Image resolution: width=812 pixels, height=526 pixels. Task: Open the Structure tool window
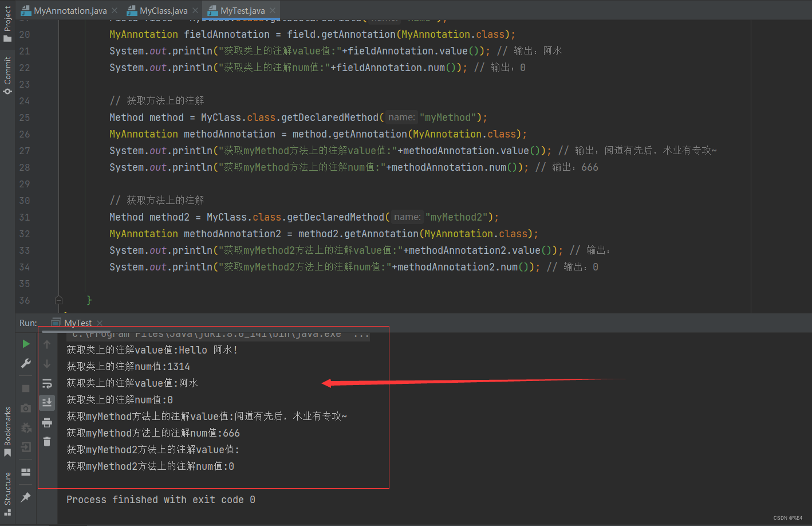coord(7,493)
